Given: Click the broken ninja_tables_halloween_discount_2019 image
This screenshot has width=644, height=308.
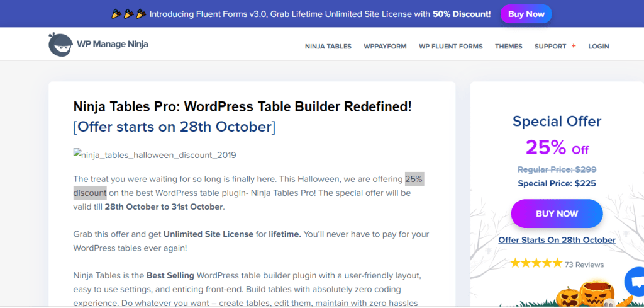Looking at the screenshot, I should pos(155,154).
